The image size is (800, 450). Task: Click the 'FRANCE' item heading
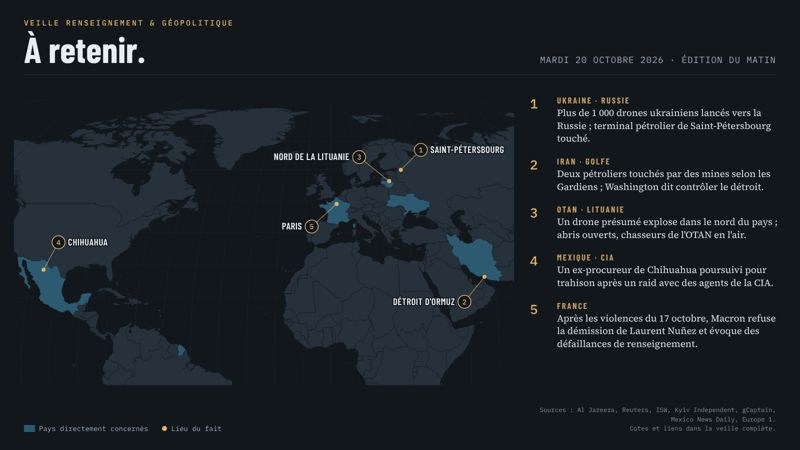pos(572,306)
